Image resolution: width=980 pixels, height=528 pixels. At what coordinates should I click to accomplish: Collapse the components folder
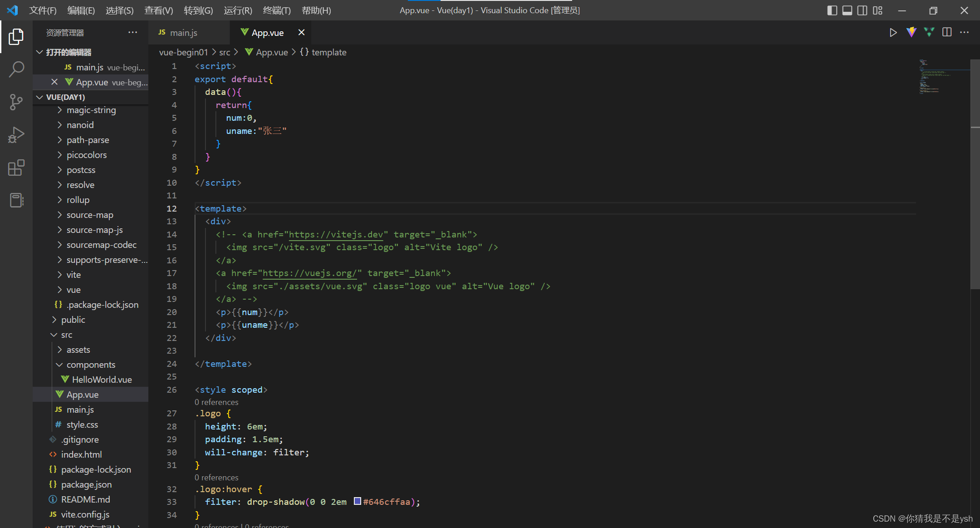(x=91, y=365)
